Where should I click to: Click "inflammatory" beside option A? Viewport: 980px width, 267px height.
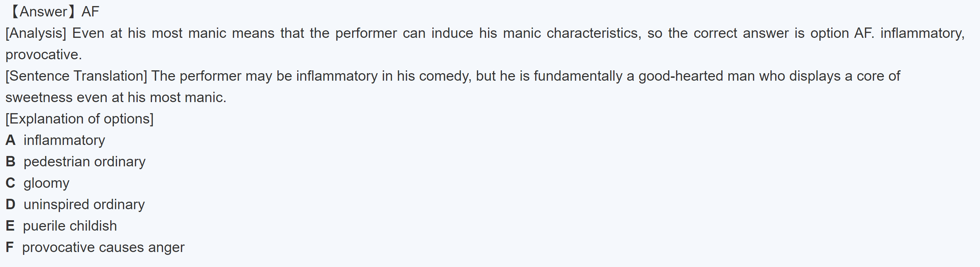pyautogui.click(x=64, y=140)
